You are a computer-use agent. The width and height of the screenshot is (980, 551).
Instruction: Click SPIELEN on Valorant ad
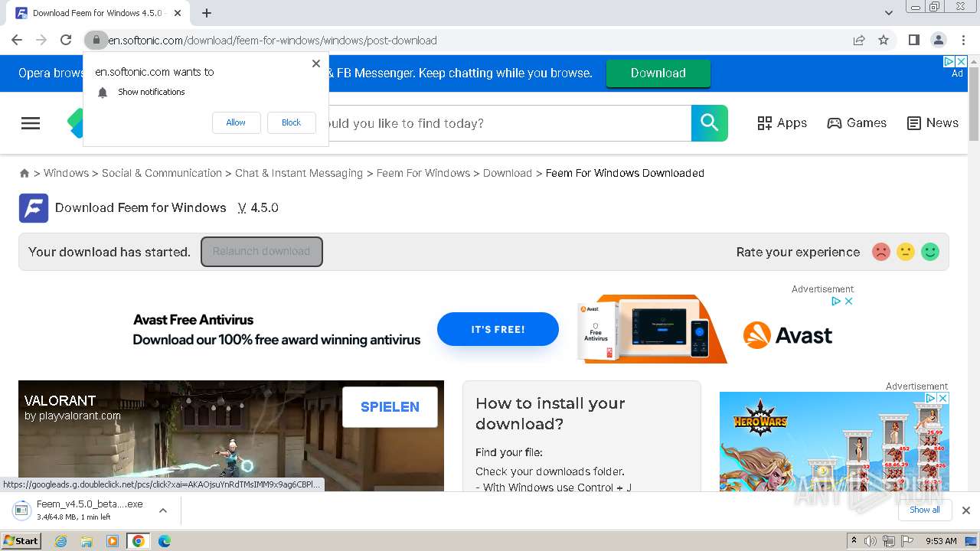click(x=390, y=407)
